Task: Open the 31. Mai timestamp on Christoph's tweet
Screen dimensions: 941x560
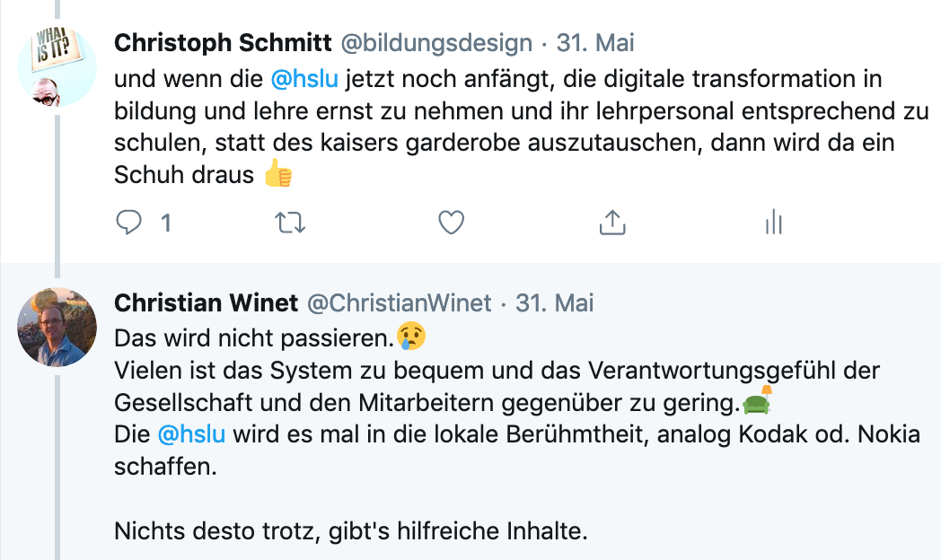Action: click(596, 42)
